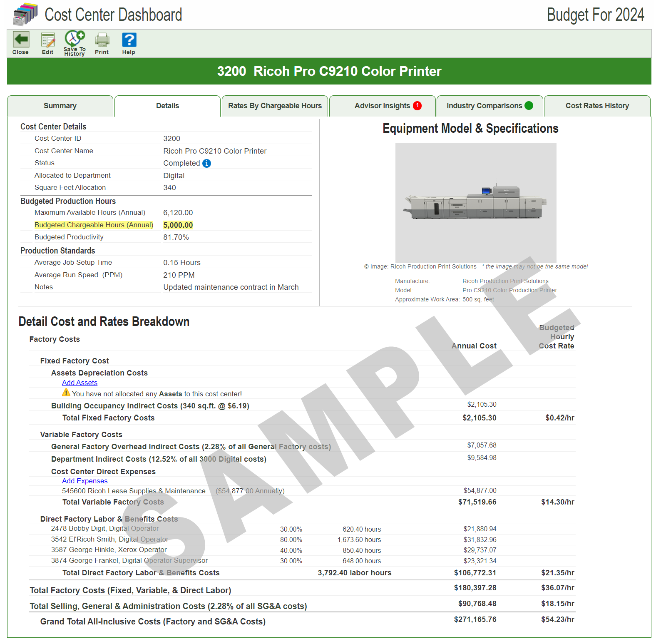
Task: Click the Close back-arrow icon
Action: pos(21,40)
